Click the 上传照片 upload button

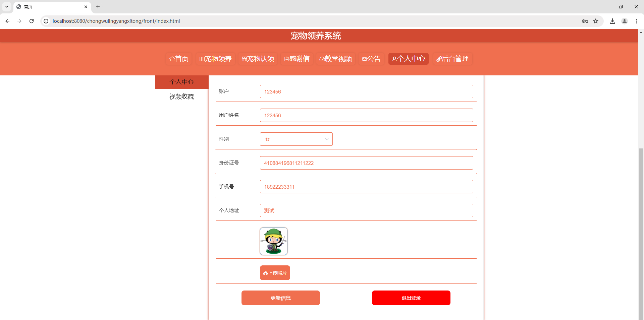click(x=275, y=273)
